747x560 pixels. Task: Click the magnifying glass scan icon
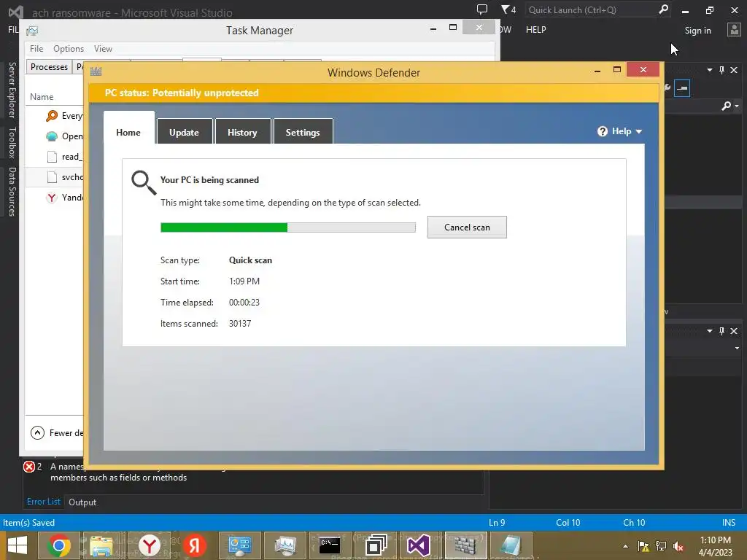[x=144, y=182]
